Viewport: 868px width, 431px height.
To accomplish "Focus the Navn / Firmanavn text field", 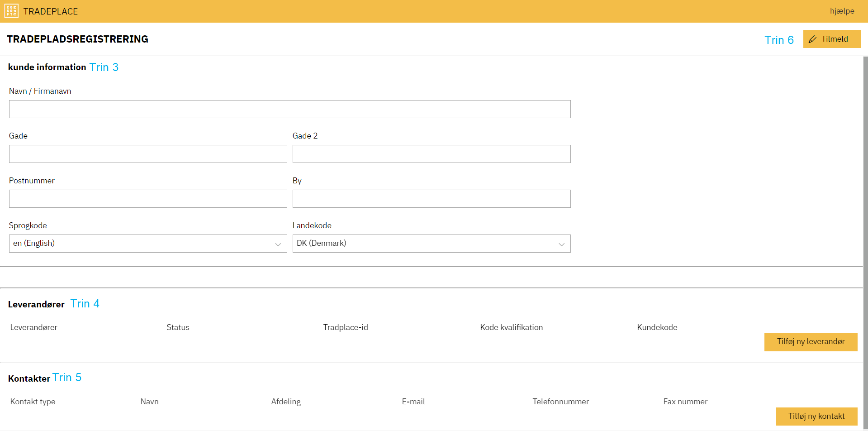I will (x=289, y=109).
